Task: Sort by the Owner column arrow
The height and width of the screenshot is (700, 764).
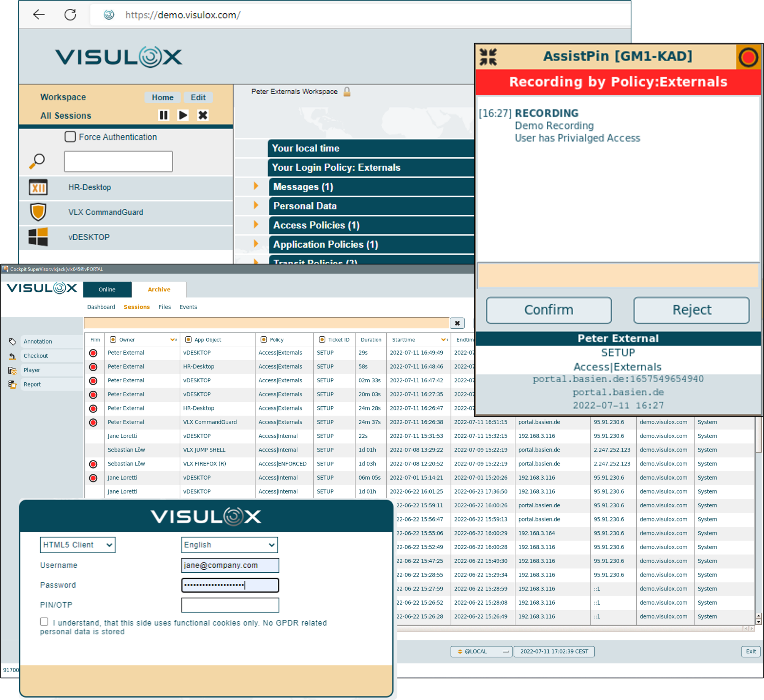Action: [x=173, y=339]
